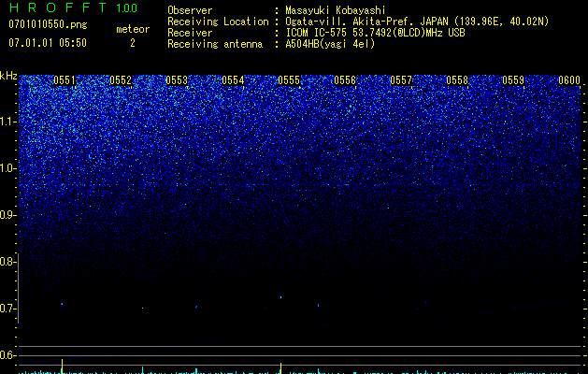Click the 1.1 kHz axis label
This screenshot has width=588, height=374.
tap(8, 122)
